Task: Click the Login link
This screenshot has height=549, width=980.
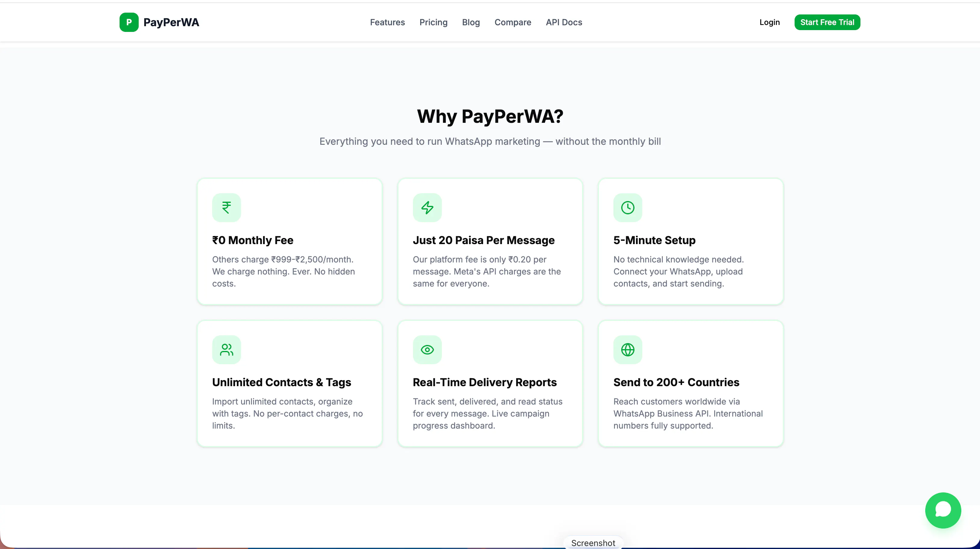Action: tap(770, 23)
